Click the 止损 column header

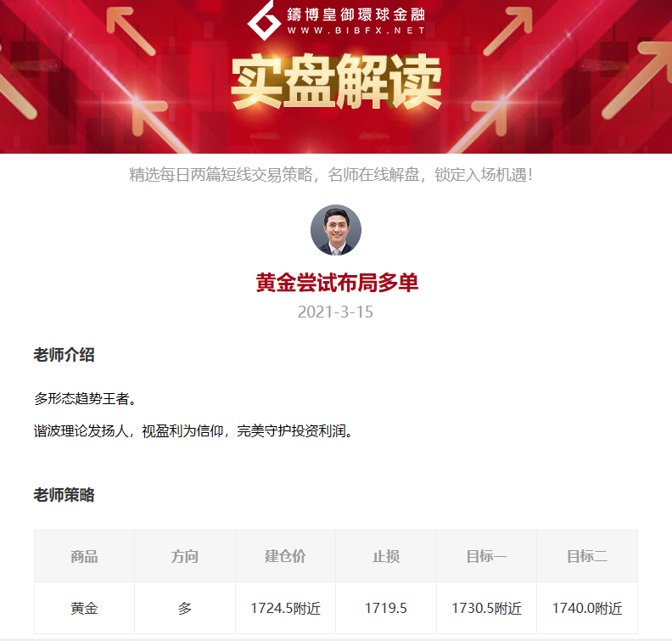[x=386, y=556]
